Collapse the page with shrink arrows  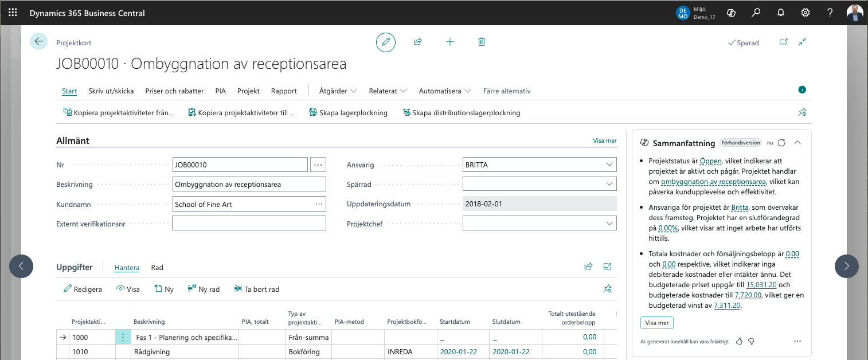[803, 42]
